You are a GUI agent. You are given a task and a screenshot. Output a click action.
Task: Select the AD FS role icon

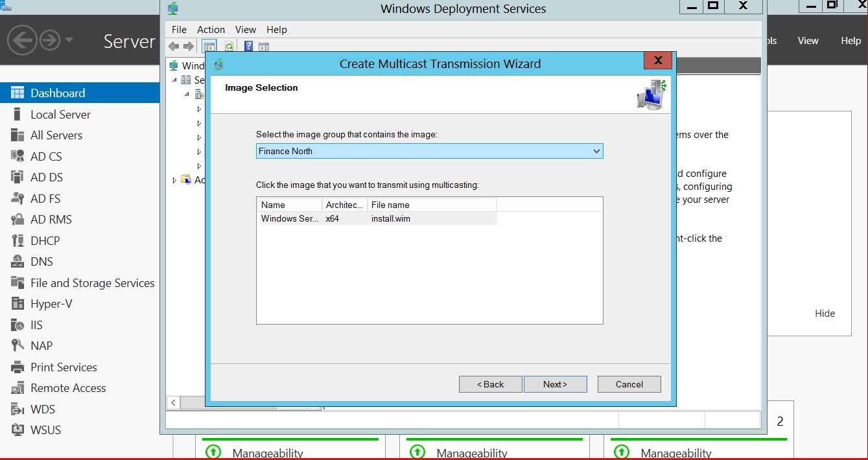(x=18, y=198)
